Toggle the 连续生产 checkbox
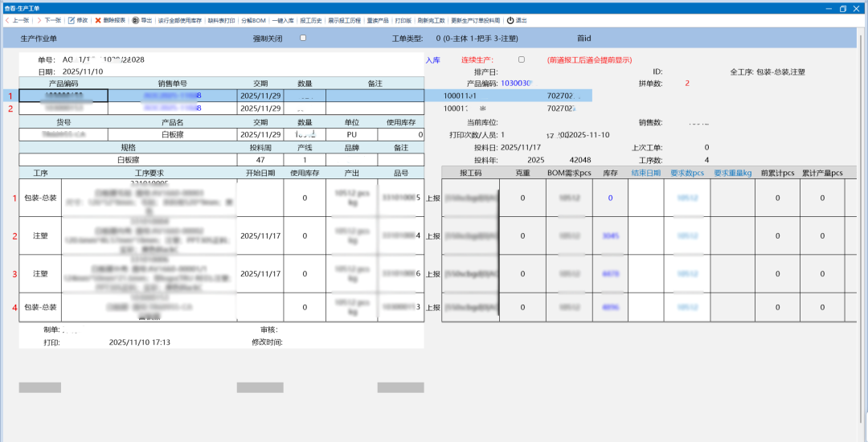The image size is (868, 442). [521, 59]
